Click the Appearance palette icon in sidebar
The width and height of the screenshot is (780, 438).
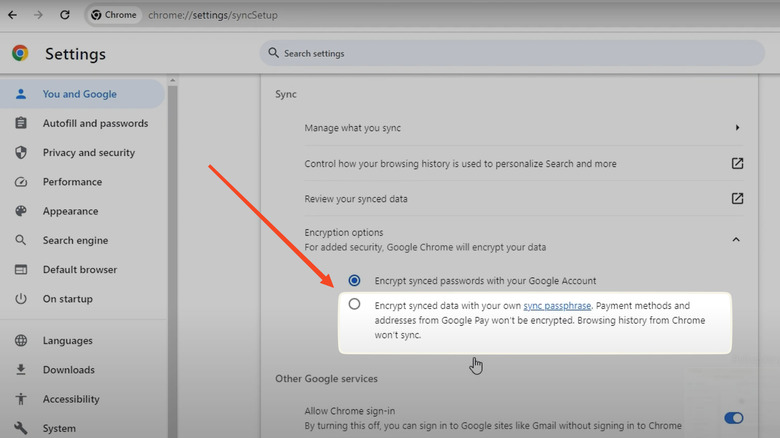21,211
